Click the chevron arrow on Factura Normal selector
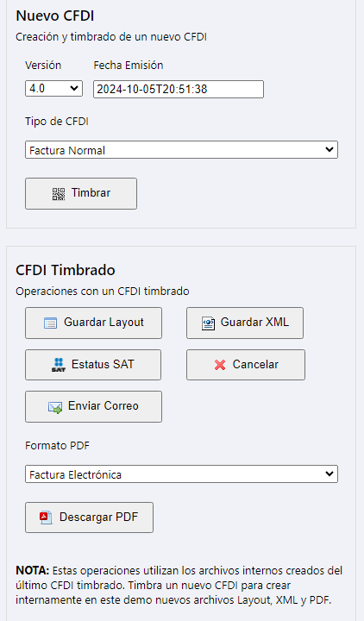The height and width of the screenshot is (621, 364). [x=329, y=149]
